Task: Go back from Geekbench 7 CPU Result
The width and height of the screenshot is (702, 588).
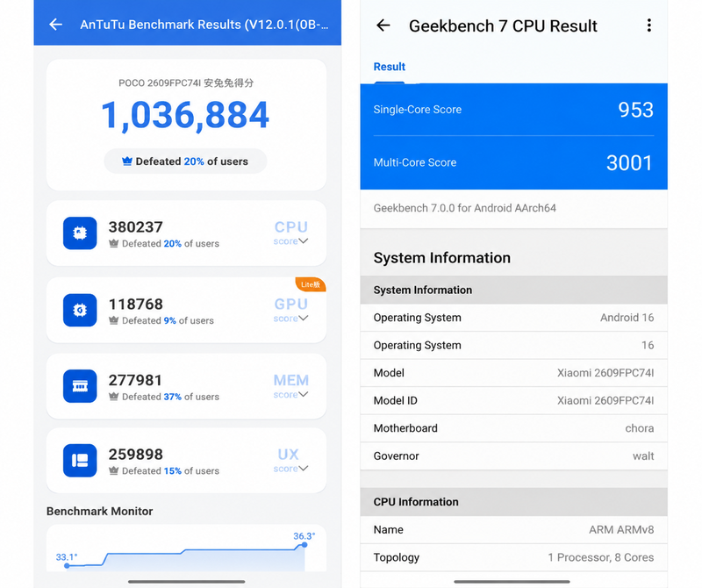Action: pos(383,25)
